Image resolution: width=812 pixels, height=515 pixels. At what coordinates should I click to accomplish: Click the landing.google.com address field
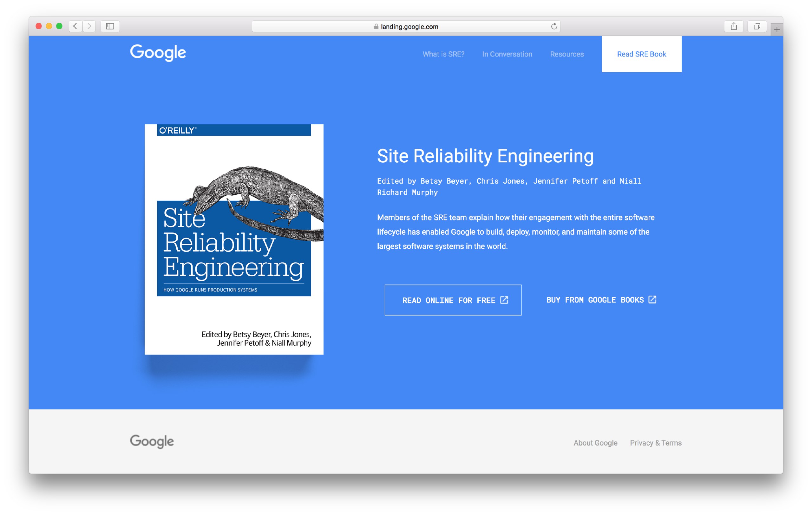(x=406, y=26)
